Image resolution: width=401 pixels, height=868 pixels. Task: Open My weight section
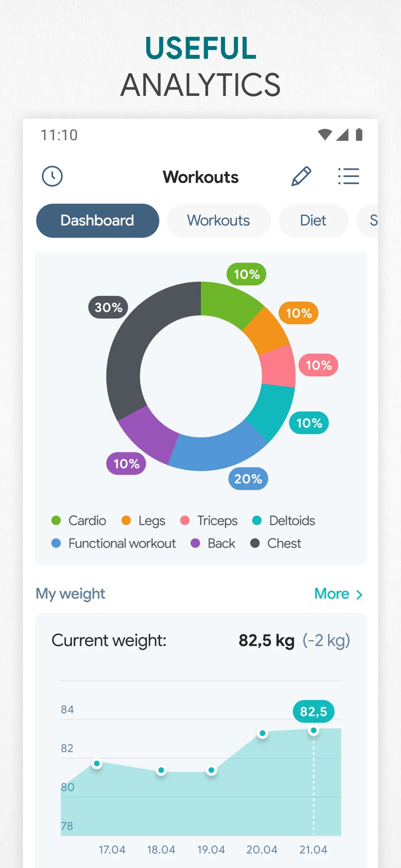pos(70,594)
